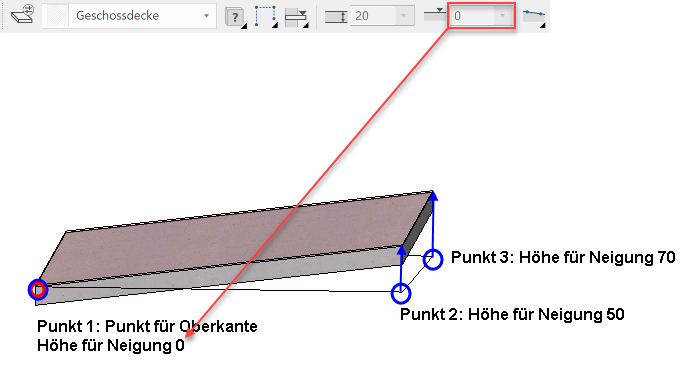Click the geometry icon with question mark
This screenshot has height=369, width=691.
(235, 17)
